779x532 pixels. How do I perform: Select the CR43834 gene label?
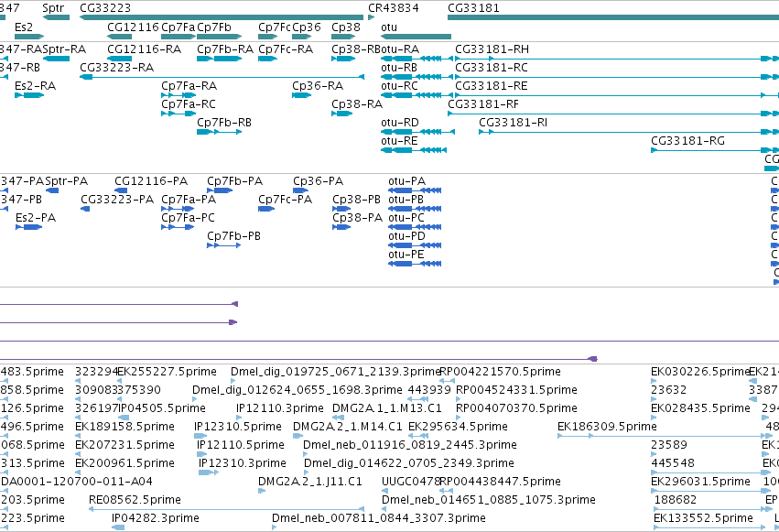click(394, 8)
